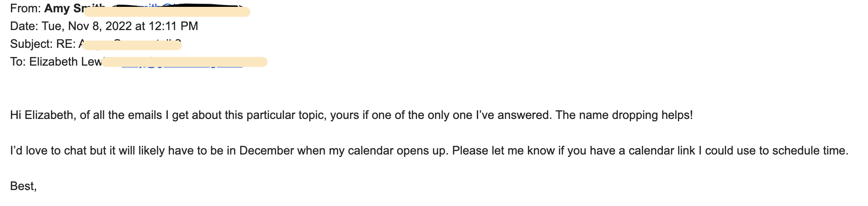This screenshot has height=206, width=868.
Task: Click the closing "Best," line
Action: click(23, 186)
